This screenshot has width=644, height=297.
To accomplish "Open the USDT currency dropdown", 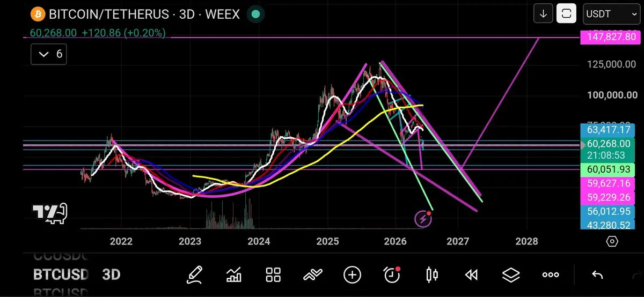I will point(611,14).
